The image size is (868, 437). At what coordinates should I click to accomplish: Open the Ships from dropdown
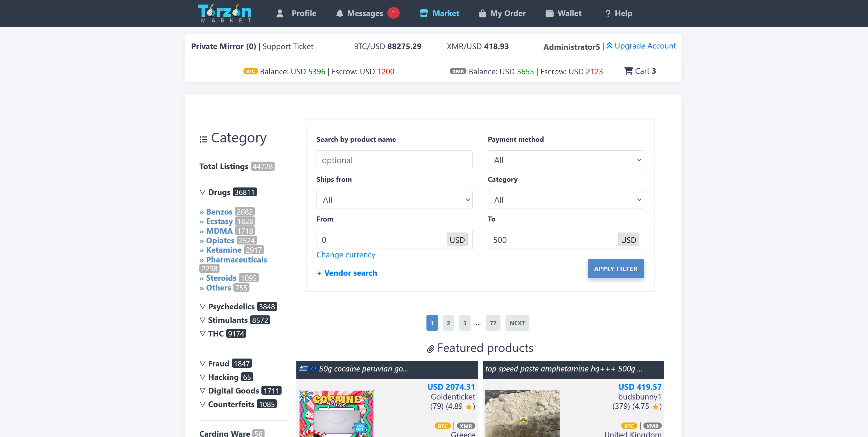pos(394,199)
